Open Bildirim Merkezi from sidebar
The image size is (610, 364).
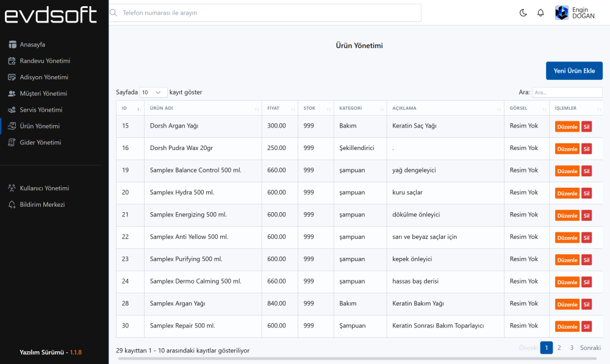(x=42, y=205)
